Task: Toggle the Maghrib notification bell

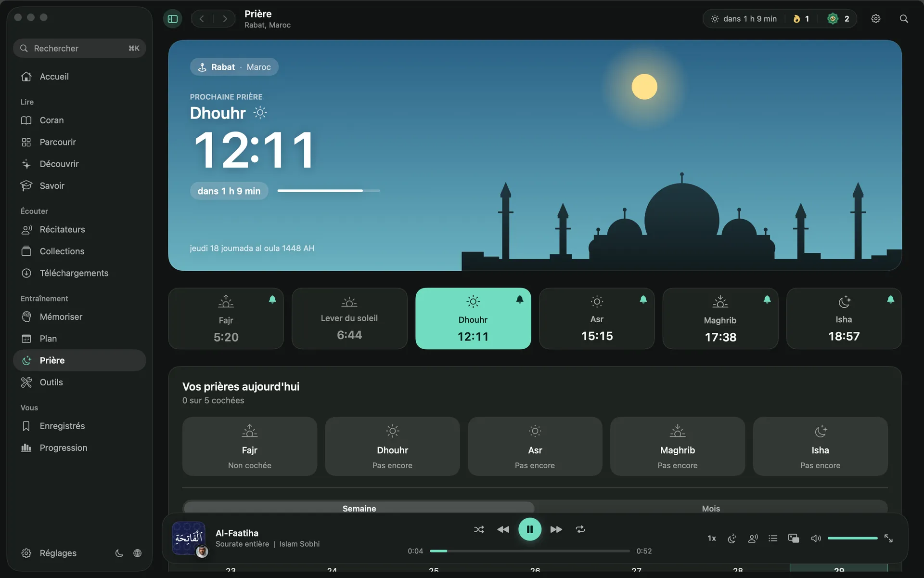Action: point(767,300)
